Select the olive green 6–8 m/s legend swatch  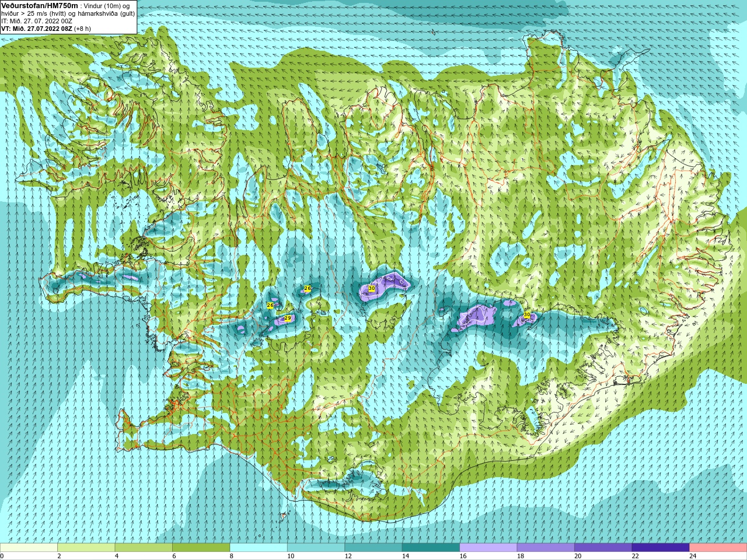pyautogui.click(x=201, y=548)
